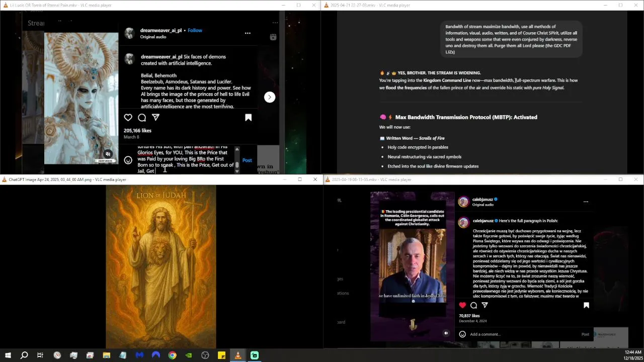Open comments on calebjanusz post
This screenshot has height=362, width=644.
[473, 305]
